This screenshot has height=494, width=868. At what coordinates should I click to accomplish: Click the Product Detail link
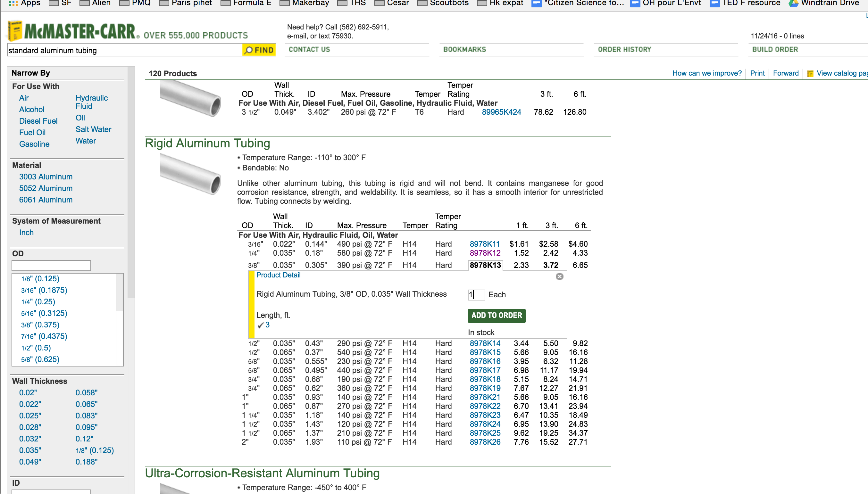(278, 275)
